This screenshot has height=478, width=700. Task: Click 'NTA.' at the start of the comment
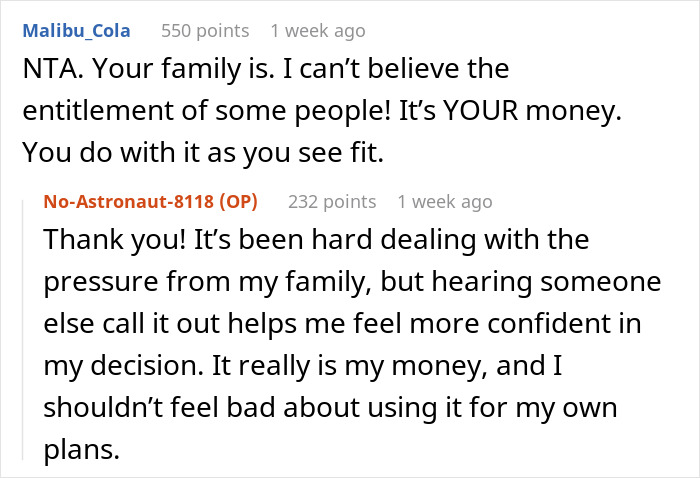(45, 70)
